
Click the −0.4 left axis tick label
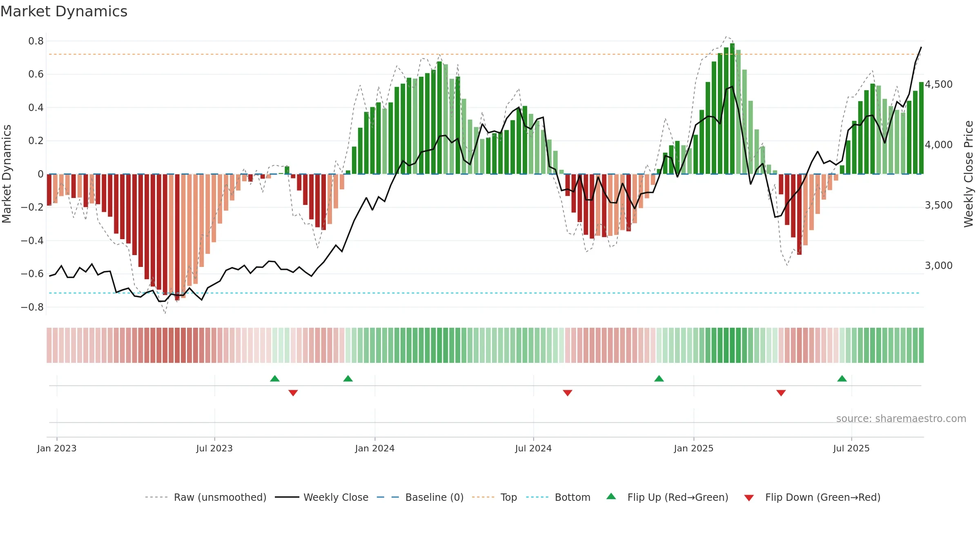pyautogui.click(x=32, y=241)
